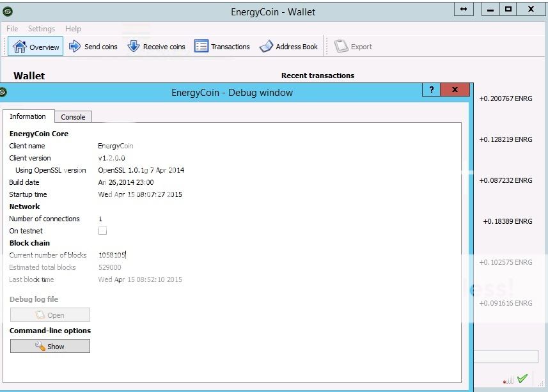Maximize the EnergyCoin Wallet window
Screen dimensions: 548x392
point(508,9)
